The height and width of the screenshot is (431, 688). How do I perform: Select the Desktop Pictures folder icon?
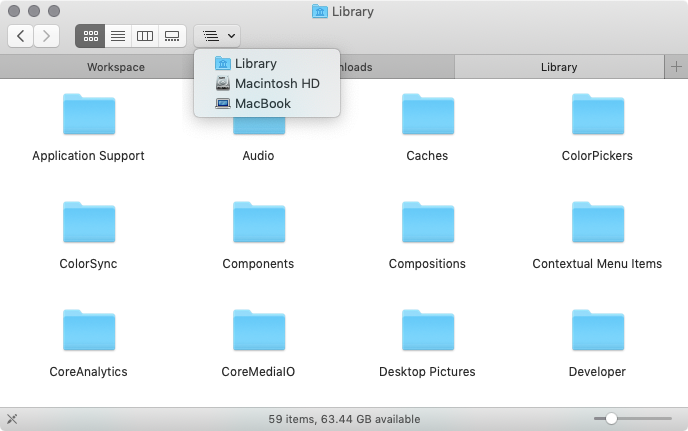pyautogui.click(x=428, y=330)
